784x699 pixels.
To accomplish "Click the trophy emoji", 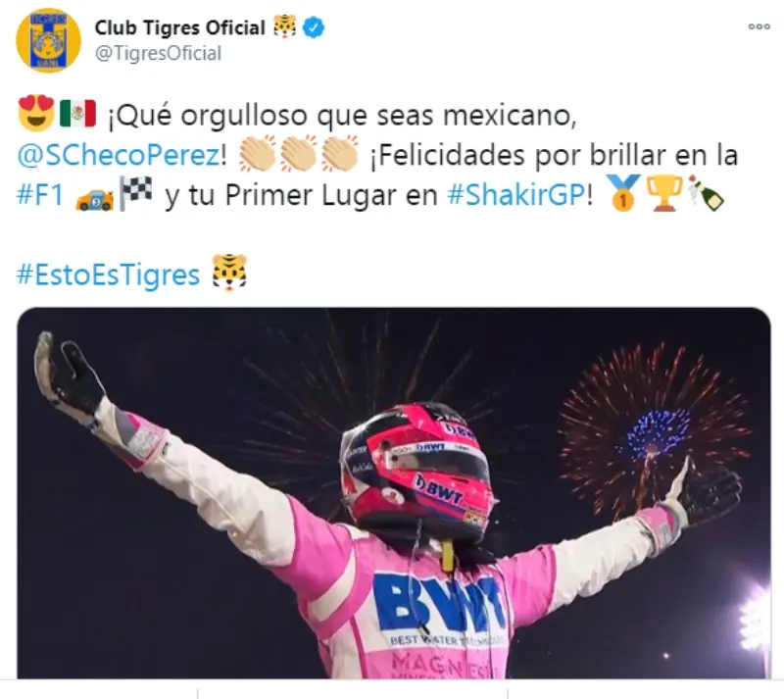I will [664, 192].
